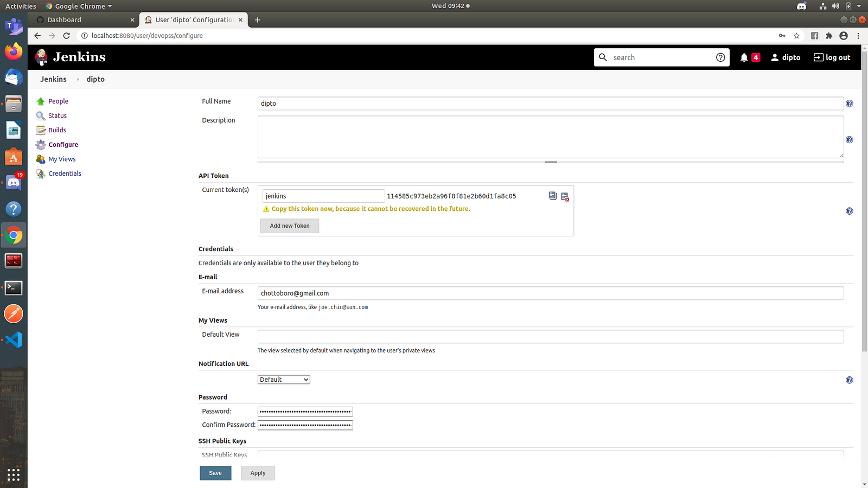Image resolution: width=868 pixels, height=488 pixels.
Task: Click the Description resize bar handle
Action: tap(551, 162)
